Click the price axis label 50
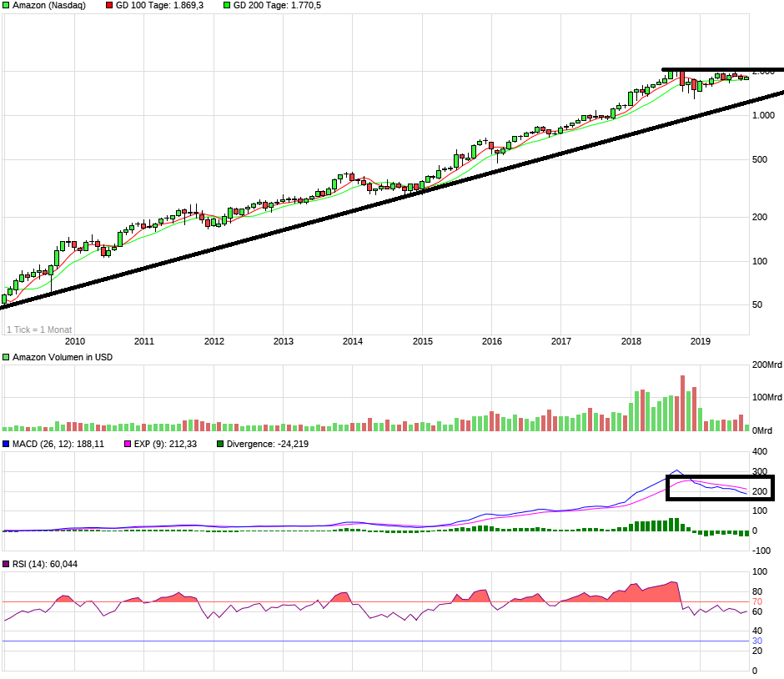Image resolution: width=784 pixels, height=679 pixels. tap(757, 304)
